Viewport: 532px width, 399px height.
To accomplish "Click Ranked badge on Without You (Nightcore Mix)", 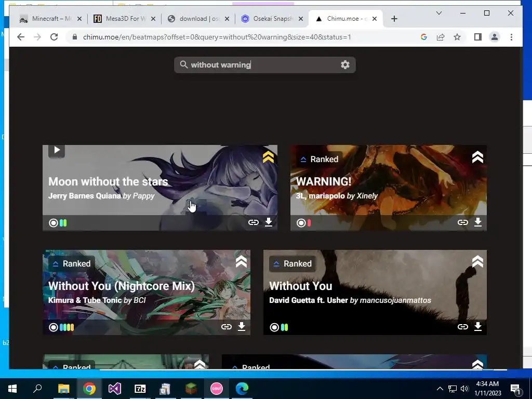I will pos(72,263).
